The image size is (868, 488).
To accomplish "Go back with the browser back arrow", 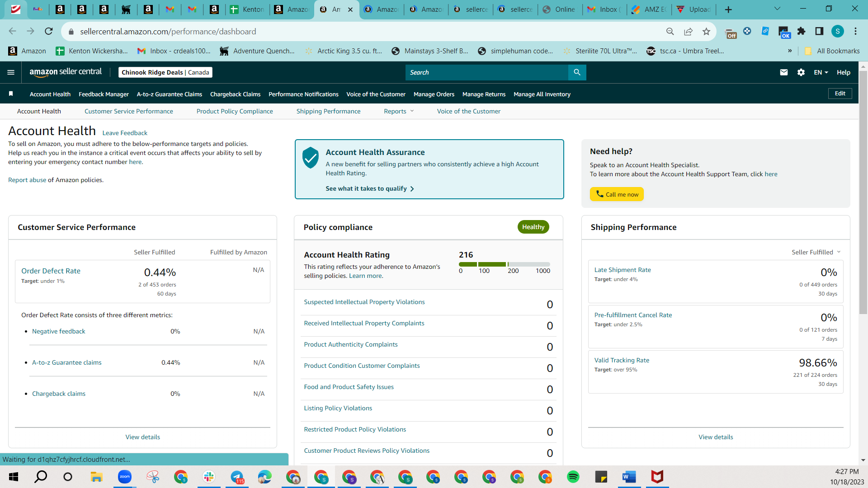I will click(x=13, y=31).
